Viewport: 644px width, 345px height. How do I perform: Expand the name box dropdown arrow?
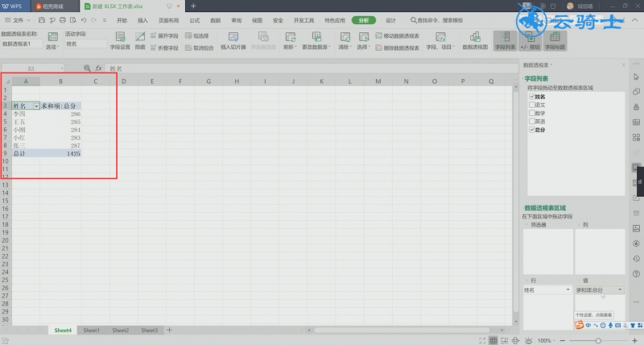[x=62, y=69]
